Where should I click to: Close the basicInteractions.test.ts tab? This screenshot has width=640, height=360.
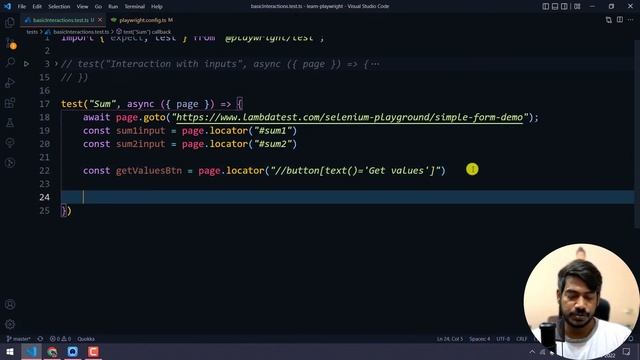point(100,20)
